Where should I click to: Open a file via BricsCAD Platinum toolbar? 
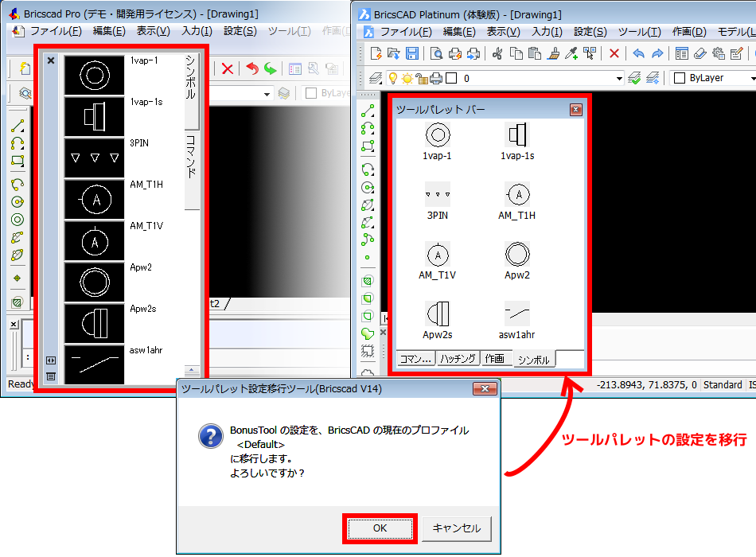(x=394, y=53)
